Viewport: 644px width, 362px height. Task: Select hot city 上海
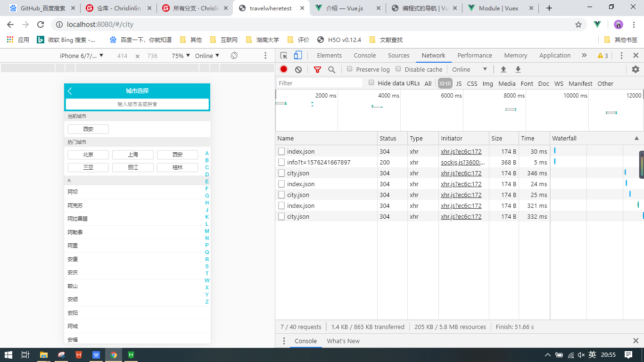click(133, 155)
